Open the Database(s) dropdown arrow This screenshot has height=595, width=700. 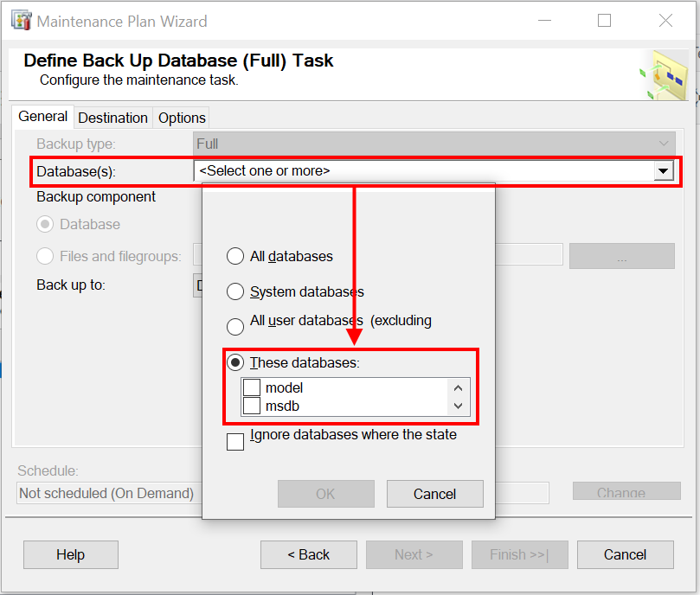[x=664, y=171]
